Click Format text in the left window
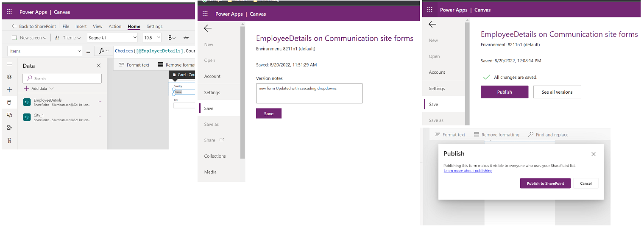 pyautogui.click(x=134, y=65)
